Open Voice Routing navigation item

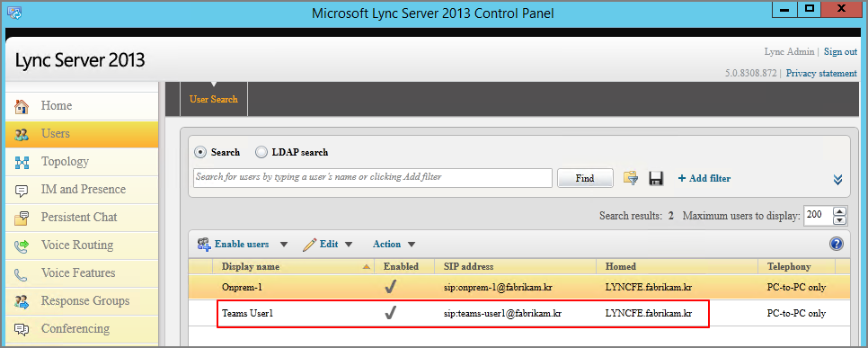[x=82, y=245]
